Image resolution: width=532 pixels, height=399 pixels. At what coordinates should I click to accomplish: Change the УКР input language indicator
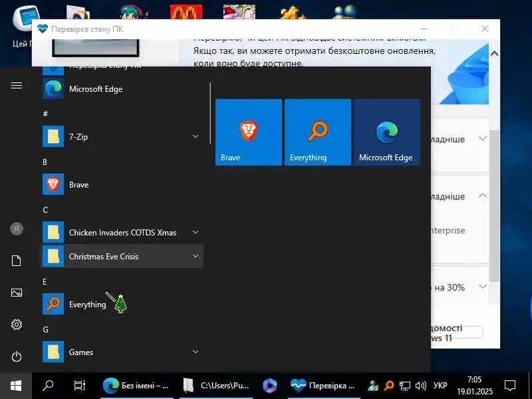click(x=440, y=386)
